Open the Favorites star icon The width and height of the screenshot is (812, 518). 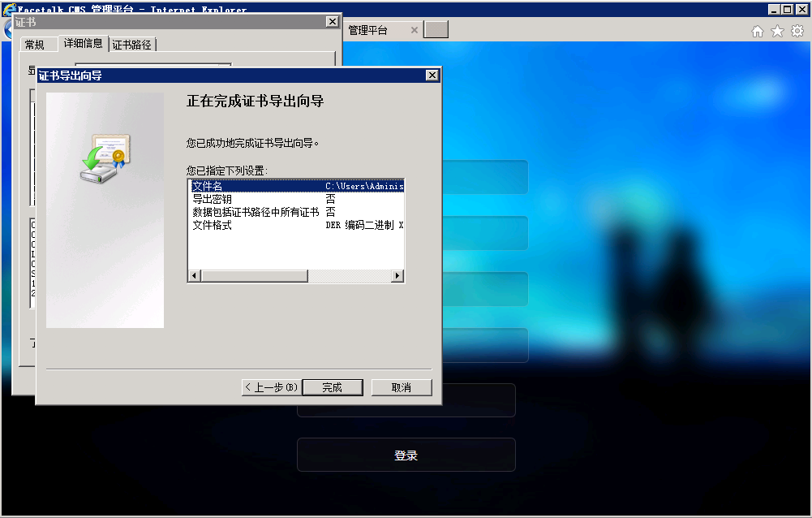tap(777, 31)
